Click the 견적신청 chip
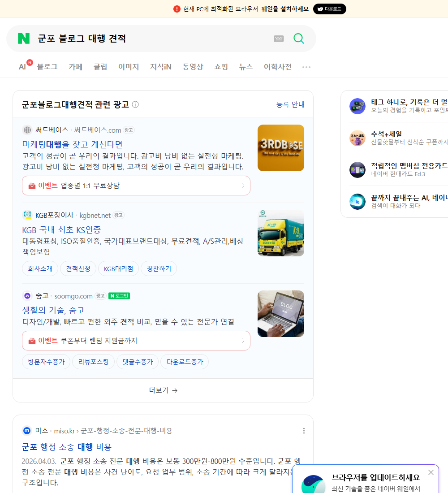Image resolution: width=448 pixels, height=493 pixels. click(78, 268)
